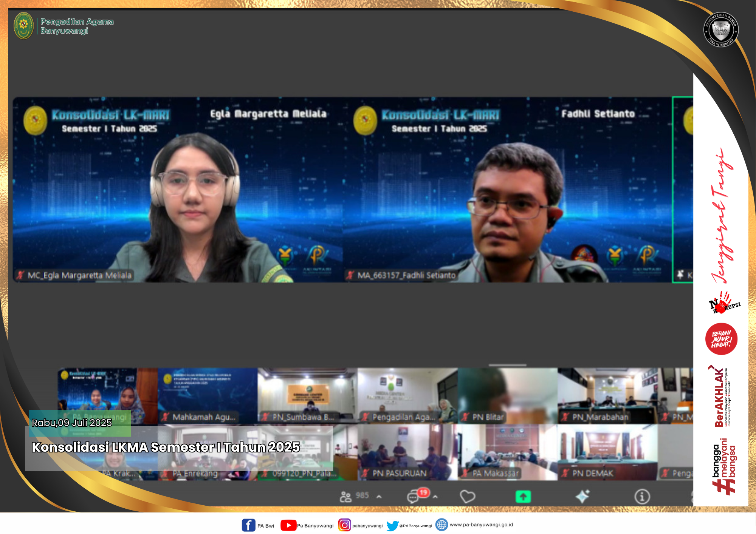
Task: Open www.pa-banyuwangi.go.id website link
Action: click(x=481, y=525)
